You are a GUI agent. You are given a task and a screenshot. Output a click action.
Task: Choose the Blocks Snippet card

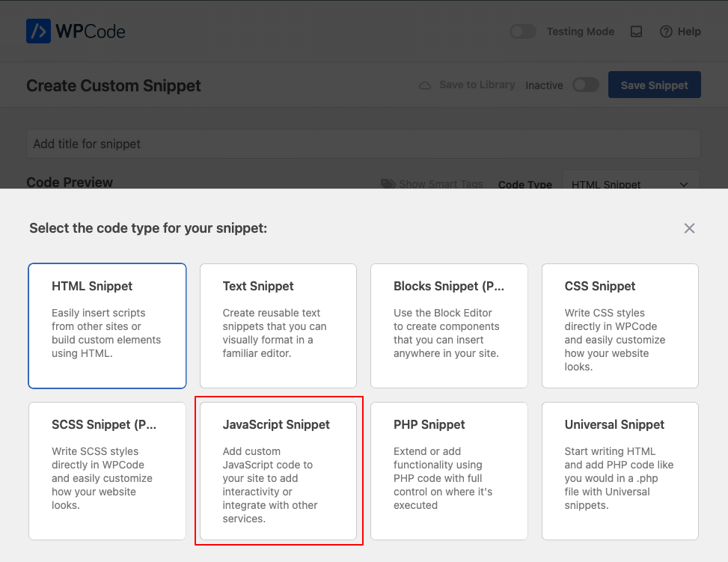point(448,326)
